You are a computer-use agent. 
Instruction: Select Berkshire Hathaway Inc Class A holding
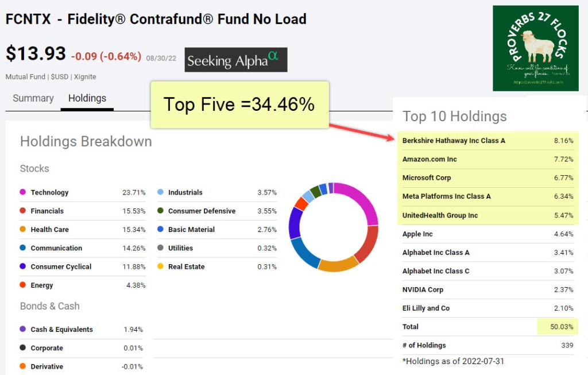point(454,141)
